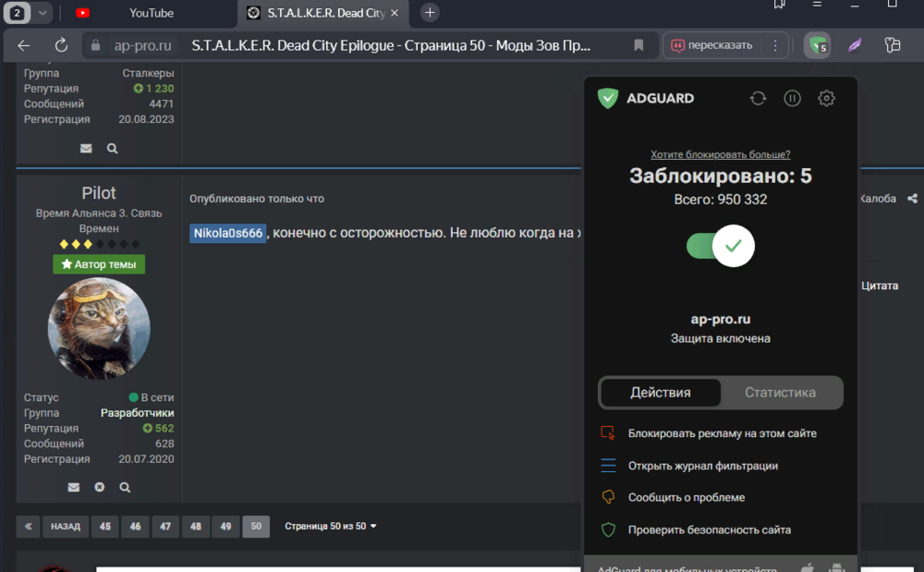Click the Nikola0s666 mention tag
This screenshot has width=924, height=572.
pos(228,233)
